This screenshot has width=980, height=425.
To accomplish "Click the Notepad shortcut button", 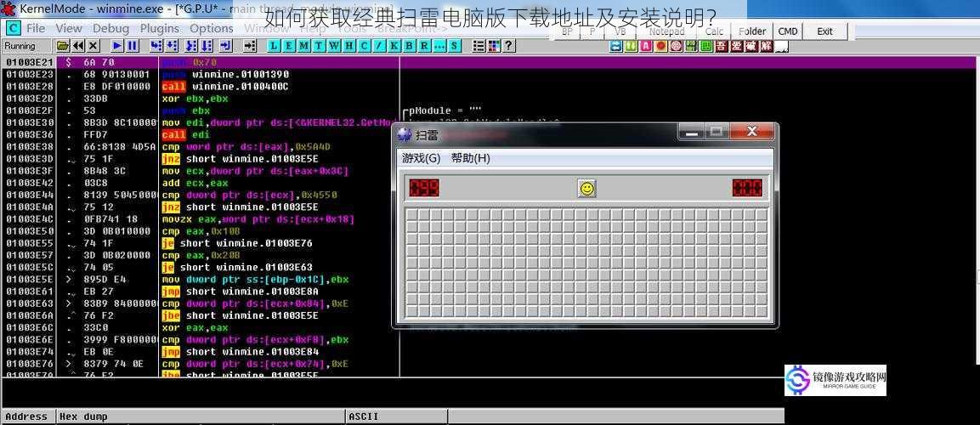I will point(667,32).
